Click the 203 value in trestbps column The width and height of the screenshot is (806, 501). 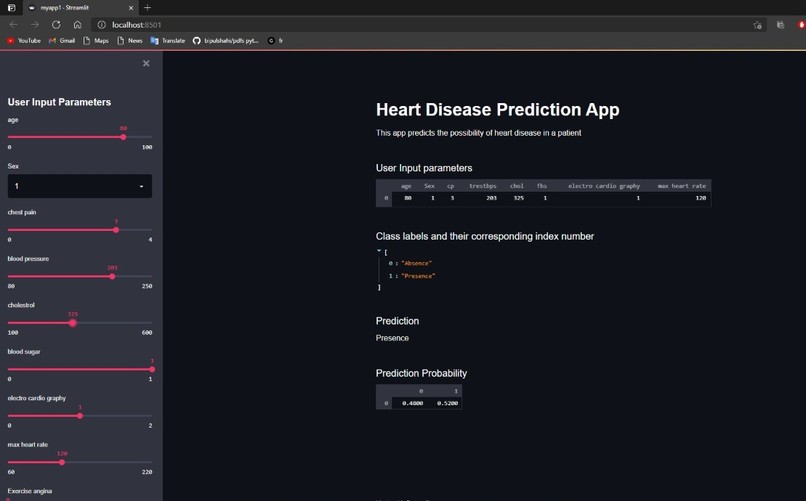coord(491,198)
